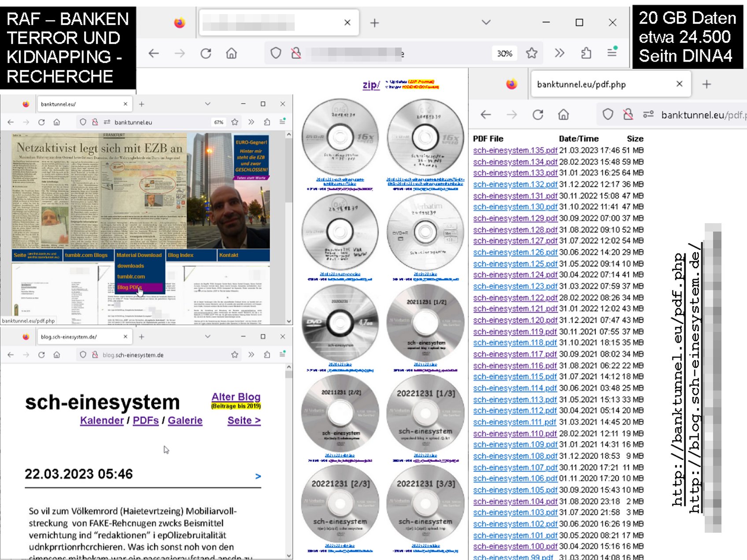Image resolution: width=747 pixels, height=560 pixels.
Task: Open extensions icon in blog.sch-einesystem.de window
Action: tap(267, 354)
